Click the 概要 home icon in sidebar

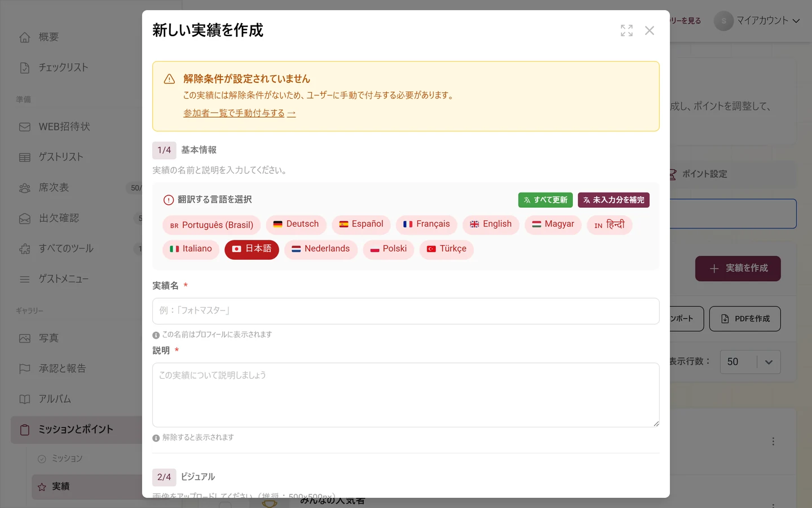tap(25, 37)
